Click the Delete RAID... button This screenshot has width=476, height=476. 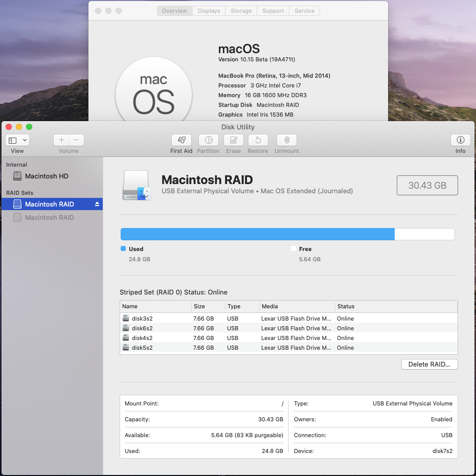click(x=429, y=364)
